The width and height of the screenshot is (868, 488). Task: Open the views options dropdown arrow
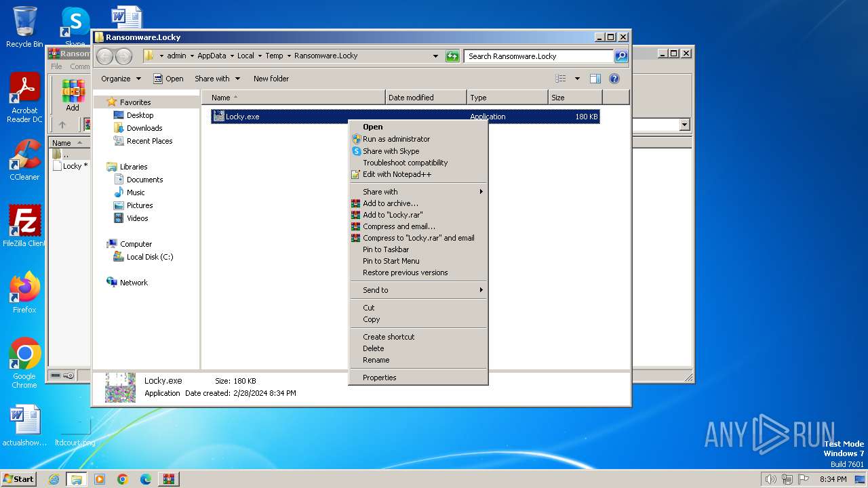(577, 79)
